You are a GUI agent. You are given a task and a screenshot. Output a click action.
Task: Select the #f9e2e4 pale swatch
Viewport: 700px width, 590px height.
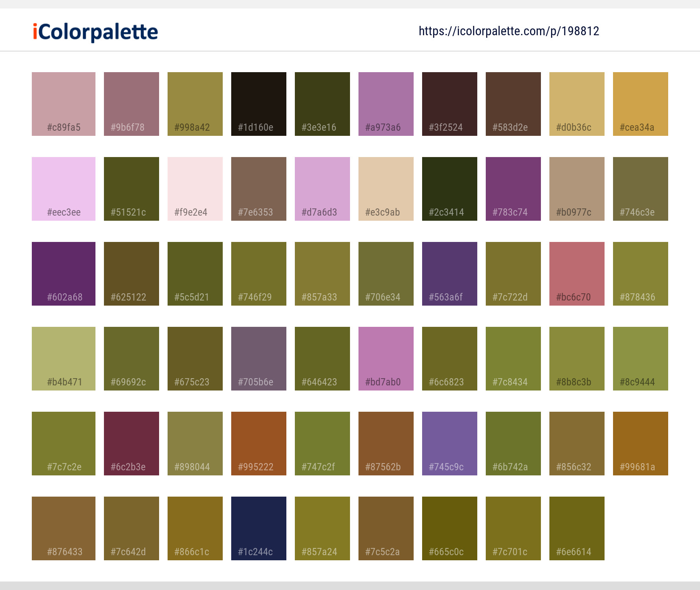pyautogui.click(x=195, y=188)
